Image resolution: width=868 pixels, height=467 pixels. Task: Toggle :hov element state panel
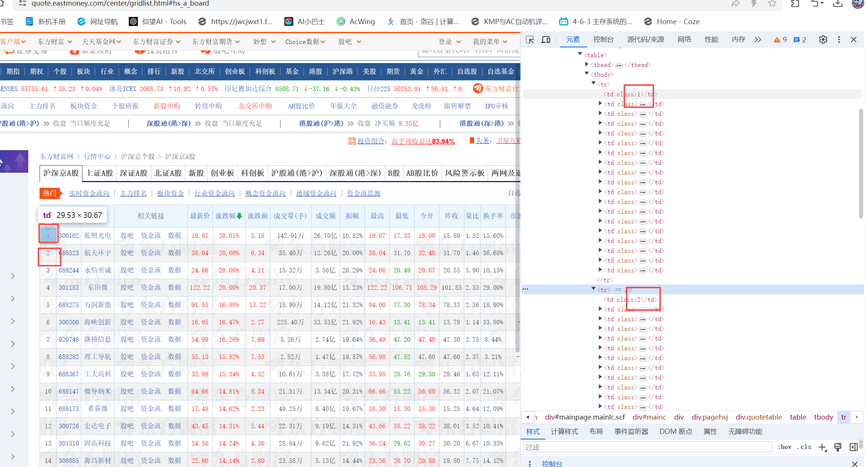coord(784,447)
